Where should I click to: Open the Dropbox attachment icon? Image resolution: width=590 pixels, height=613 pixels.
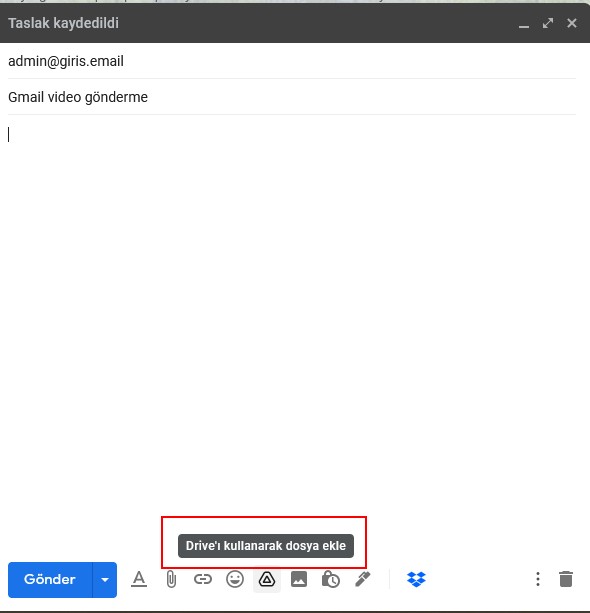[416, 579]
